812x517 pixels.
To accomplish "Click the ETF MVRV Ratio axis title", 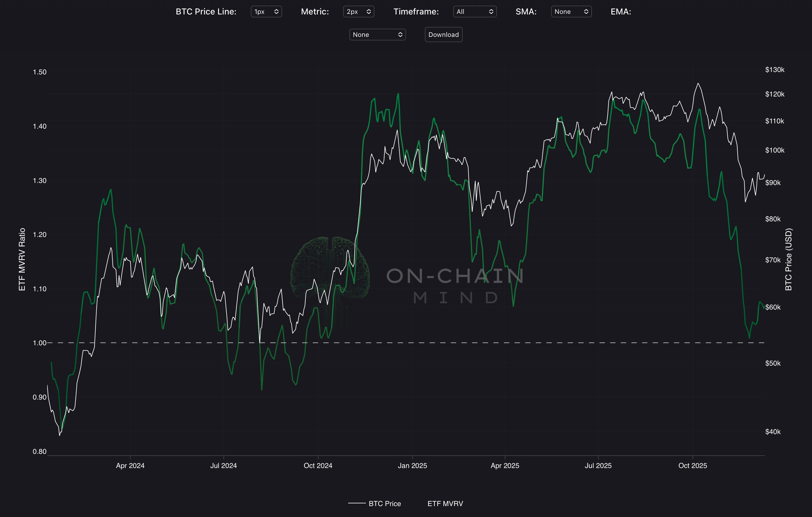I will [22, 259].
